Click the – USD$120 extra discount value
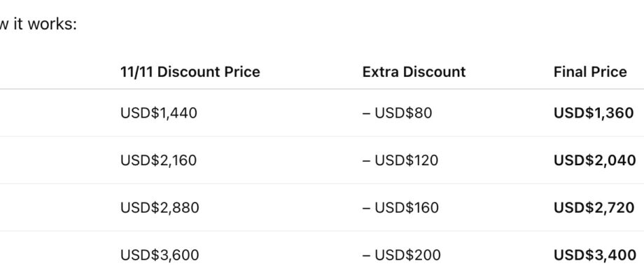 [x=400, y=160]
